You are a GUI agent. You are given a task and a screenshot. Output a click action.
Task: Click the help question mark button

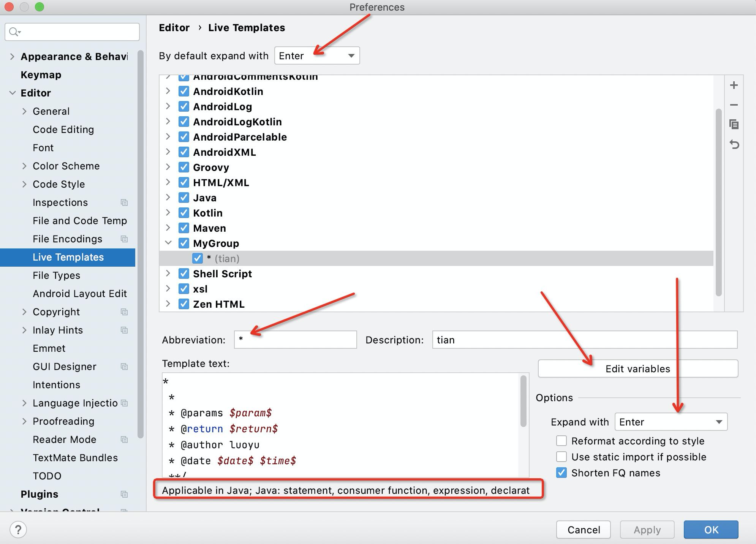click(18, 530)
